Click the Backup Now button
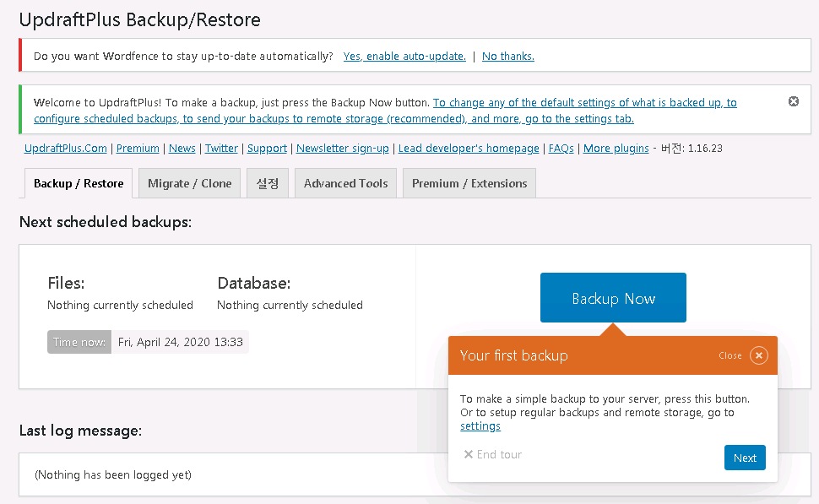Image resolution: width=819 pixels, height=504 pixels. pos(613,298)
